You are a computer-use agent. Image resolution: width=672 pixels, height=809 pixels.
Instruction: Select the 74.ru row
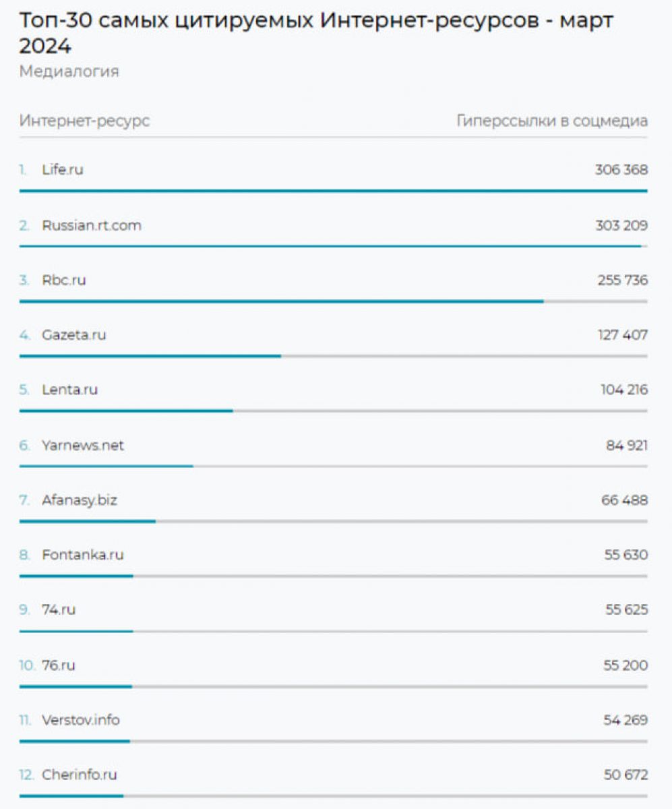[59, 610]
